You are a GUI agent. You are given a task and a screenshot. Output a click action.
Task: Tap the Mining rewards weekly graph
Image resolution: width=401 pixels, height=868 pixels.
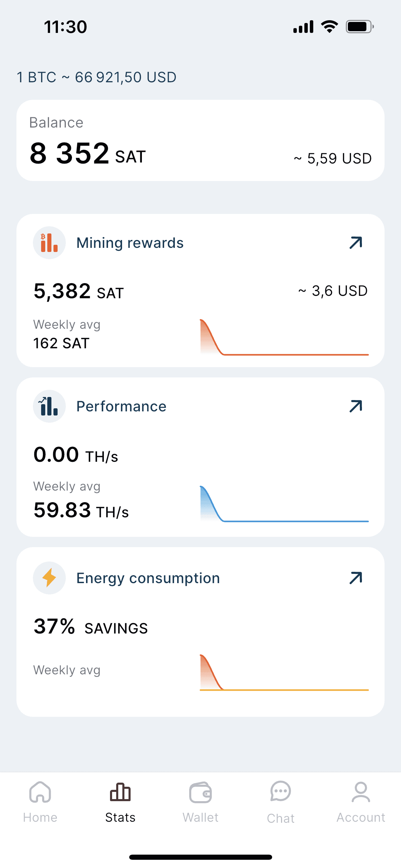(284, 338)
